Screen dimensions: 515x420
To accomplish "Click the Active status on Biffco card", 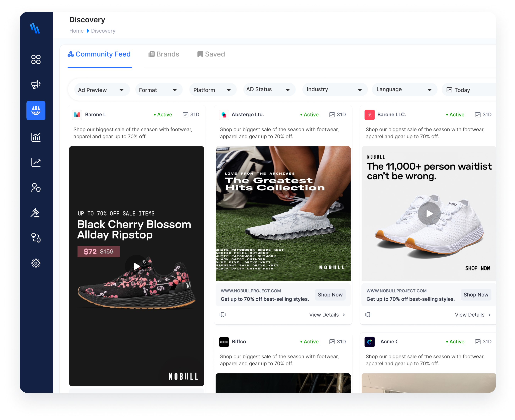I will [310, 342].
